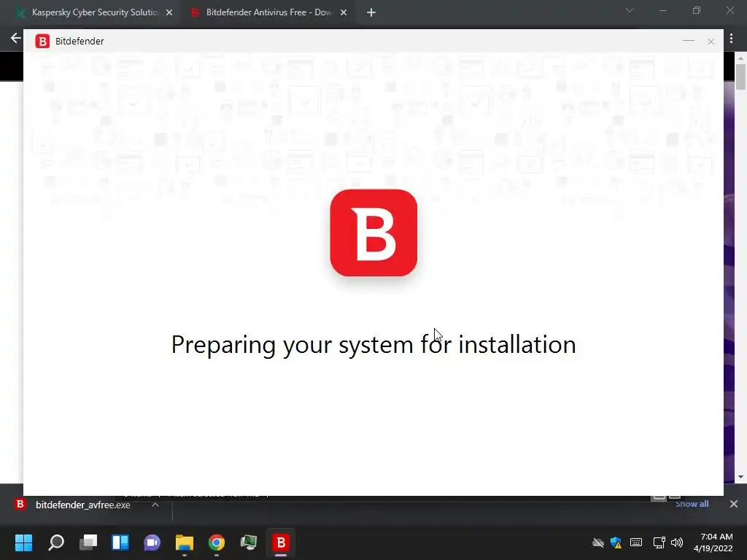Minimize the Chrome window
This screenshot has height=560, width=747.
point(662,10)
